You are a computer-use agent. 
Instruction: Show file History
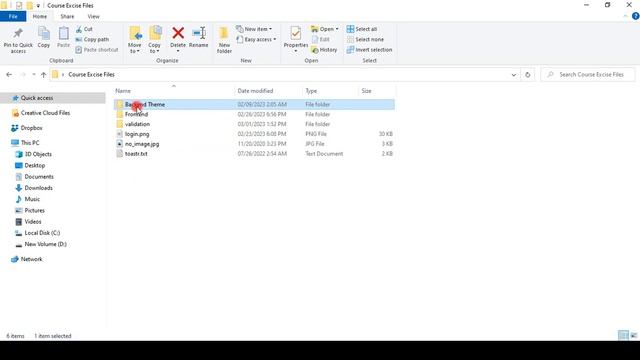point(324,50)
